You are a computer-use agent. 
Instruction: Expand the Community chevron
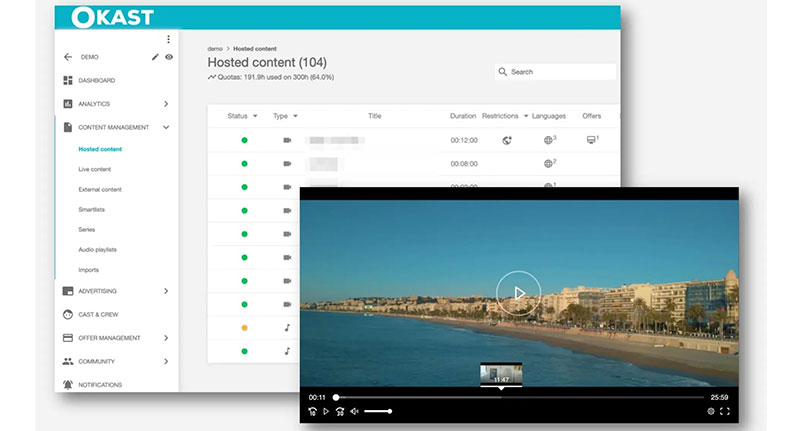(x=166, y=362)
